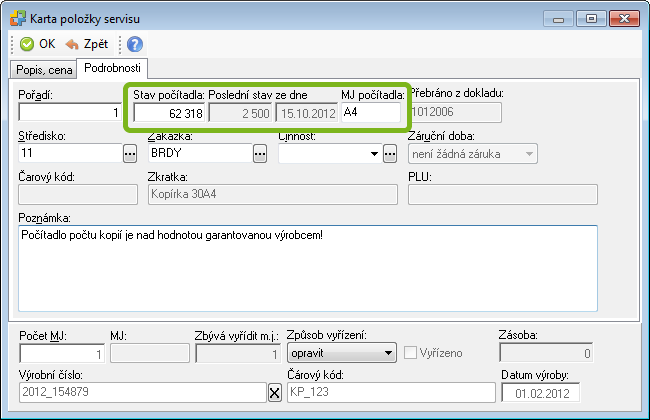Screen dimensions: 650x420
Task: Click the Zakázka field BRDY
Action: 200,153
